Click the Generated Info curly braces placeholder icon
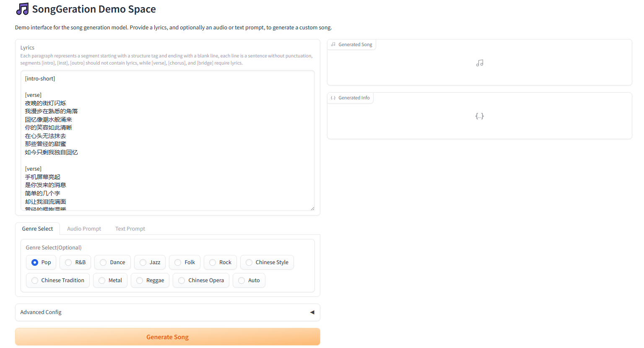The width and height of the screenshot is (644, 348). (x=480, y=116)
